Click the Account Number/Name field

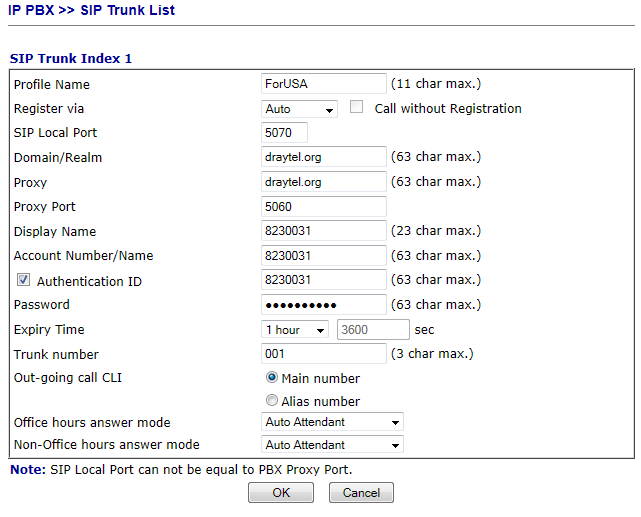(x=323, y=256)
